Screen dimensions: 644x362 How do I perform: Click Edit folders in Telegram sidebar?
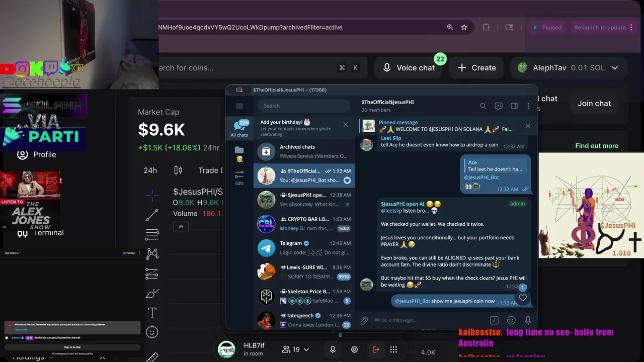coord(239,177)
